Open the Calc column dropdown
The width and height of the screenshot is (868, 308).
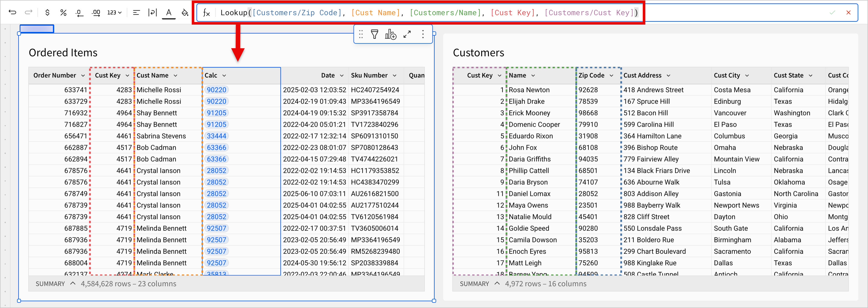[224, 75]
